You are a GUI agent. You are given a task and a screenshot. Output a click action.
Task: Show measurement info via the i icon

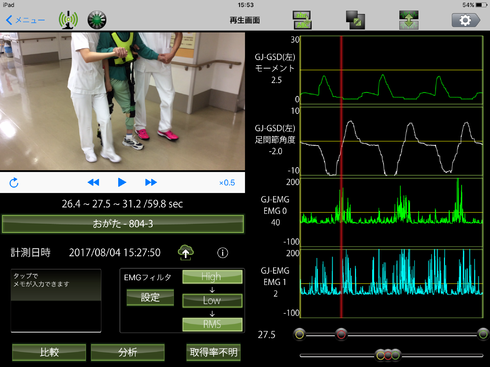pyautogui.click(x=223, y=253)
